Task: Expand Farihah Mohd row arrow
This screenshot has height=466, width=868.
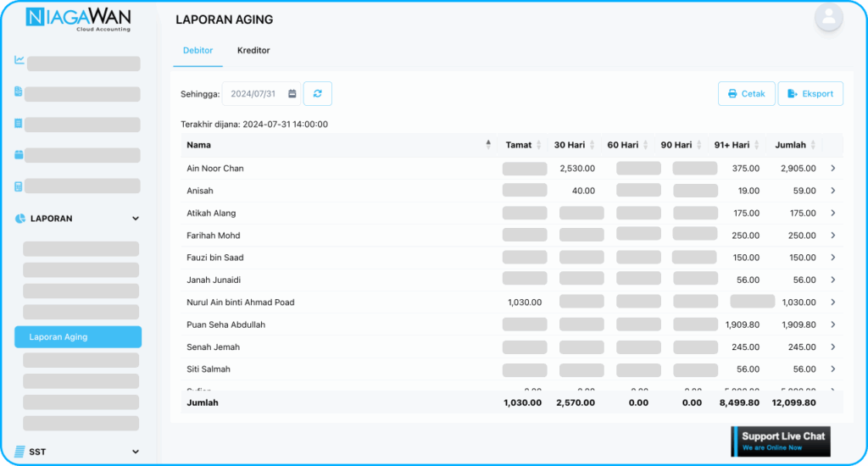Action: point(832,236)
